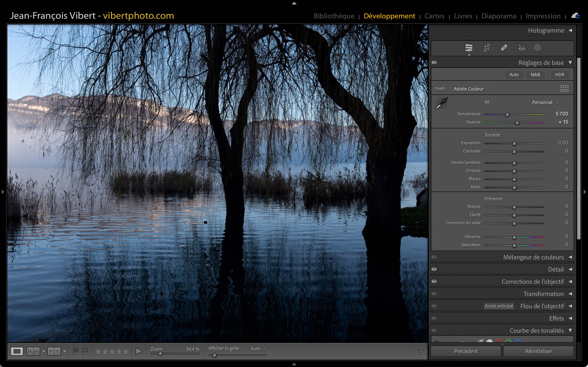Toggle Corrections de l'objectif eye icon
This screenshot has height=367, width=588.
point(434,282)
